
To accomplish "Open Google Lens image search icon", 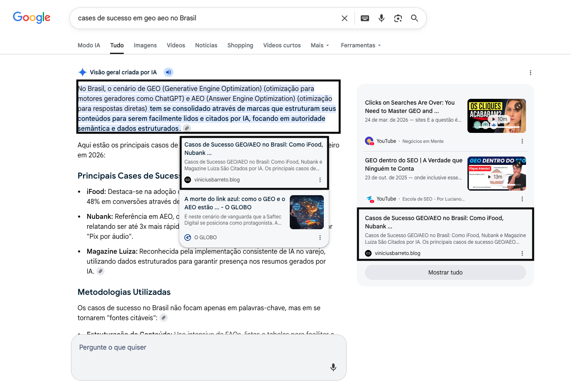I will coord(398,18).
